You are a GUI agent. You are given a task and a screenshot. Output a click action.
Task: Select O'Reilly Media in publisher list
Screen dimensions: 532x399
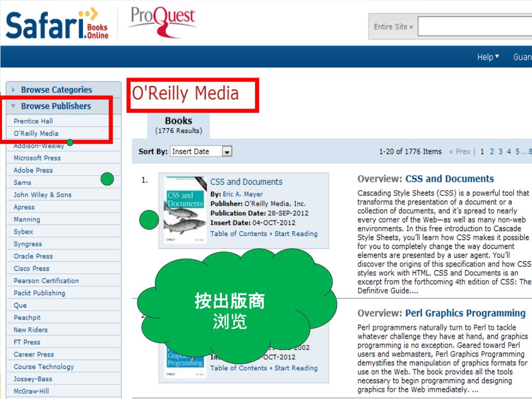click(x=36, y=134)
